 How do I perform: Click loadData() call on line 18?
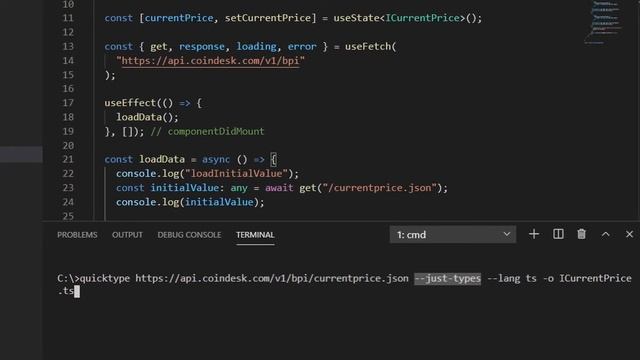(147, 117)
